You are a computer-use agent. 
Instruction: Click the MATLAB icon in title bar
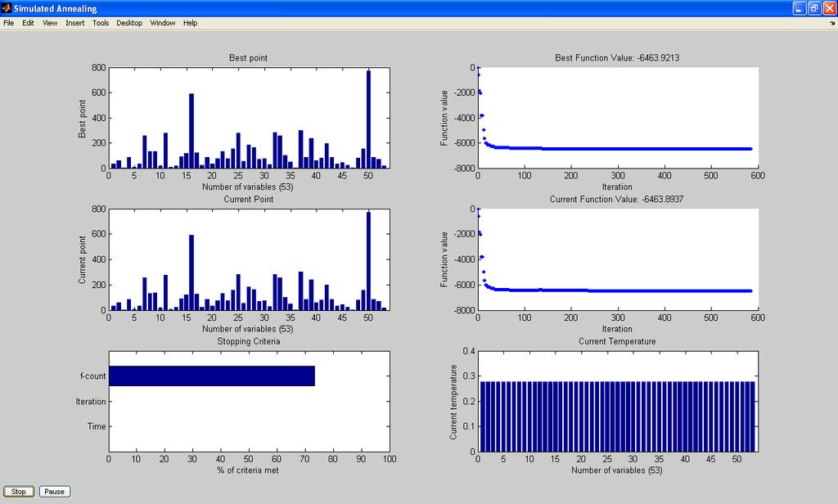click(x=7, y=8)
